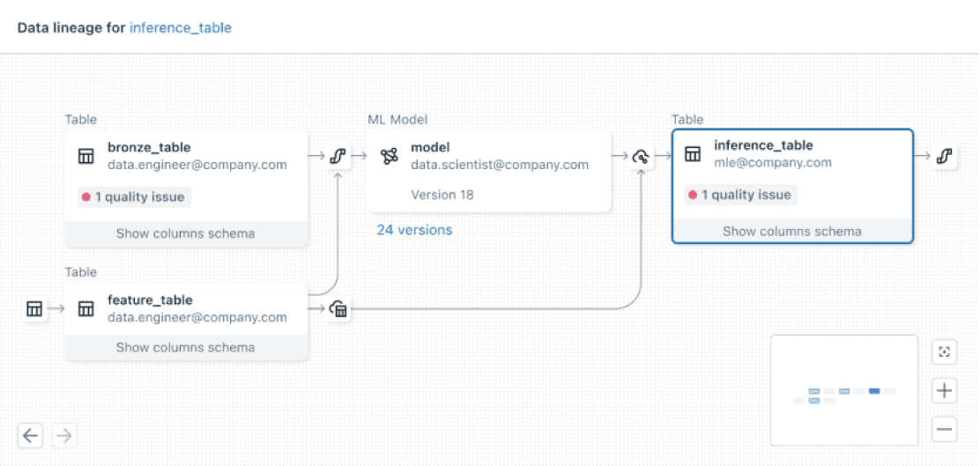Zoom out with the minus button

tap(944, 429)
